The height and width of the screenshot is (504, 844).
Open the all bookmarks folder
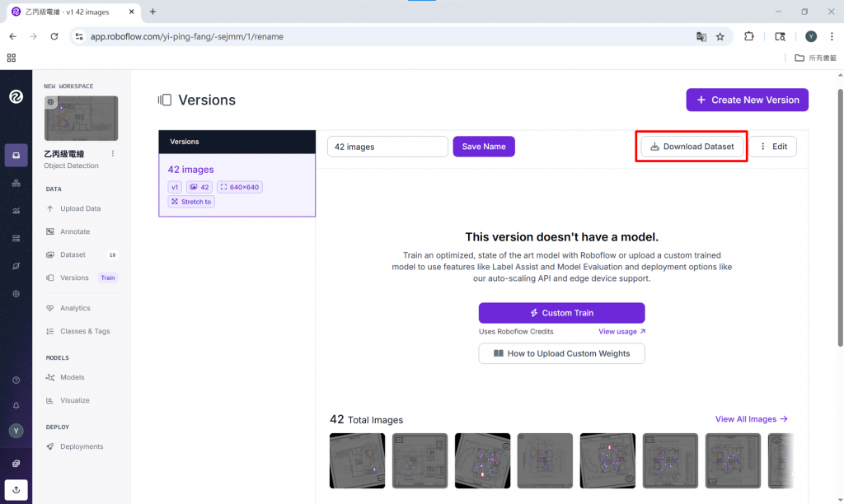coord(815,58)
